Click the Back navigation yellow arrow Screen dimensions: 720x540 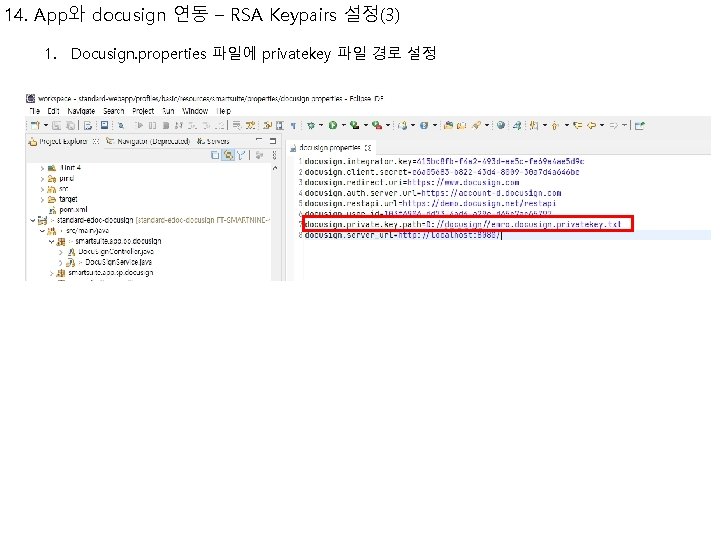(592, 125)
